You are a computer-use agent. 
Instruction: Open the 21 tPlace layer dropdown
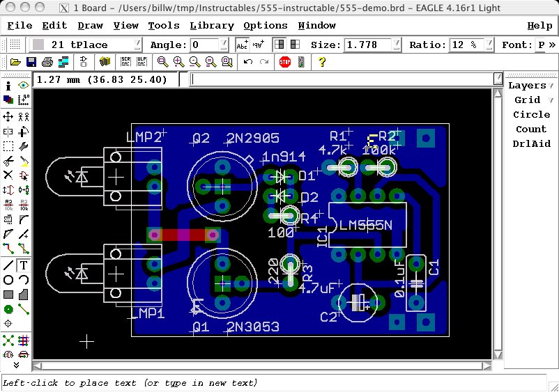click(x=137, y=45)
